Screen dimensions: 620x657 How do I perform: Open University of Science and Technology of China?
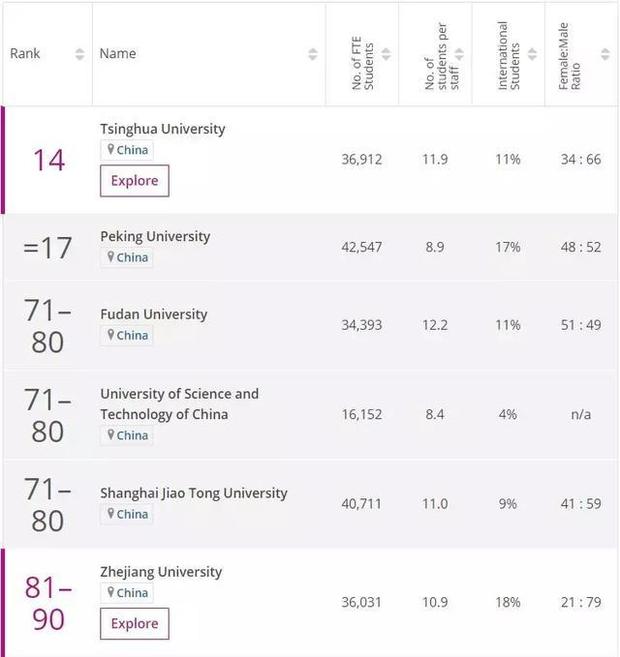coord(179,404)
